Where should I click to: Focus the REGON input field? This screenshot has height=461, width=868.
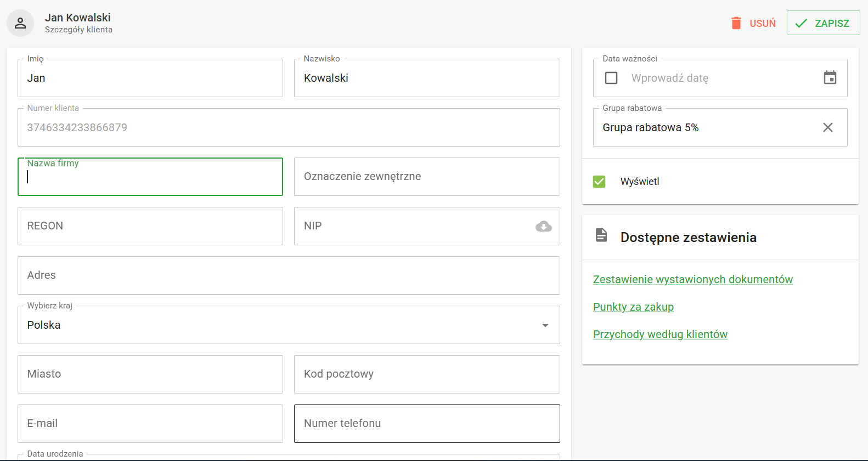tap(150, 226)
